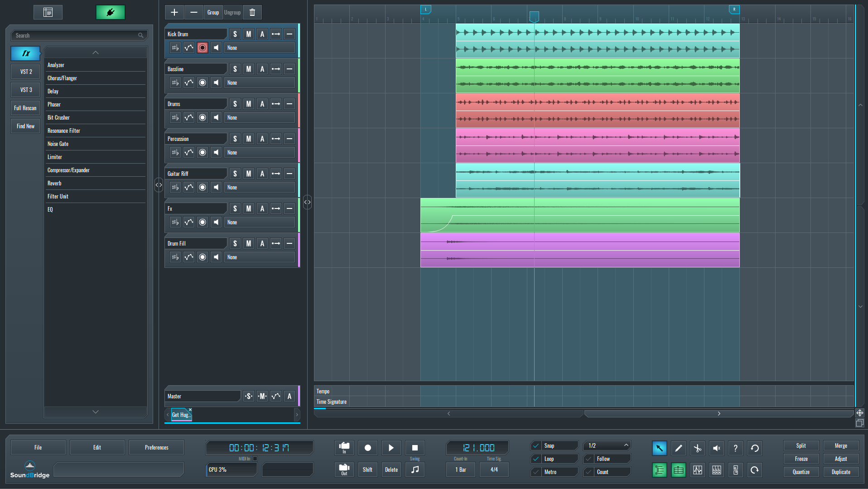Click the Record transport button

(x=367, y=448)
